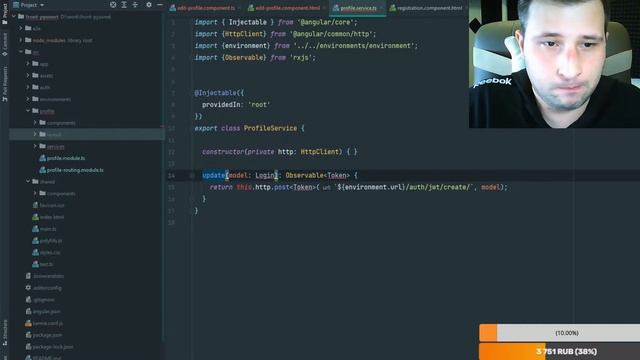Viewport: 640px width, 360px height.
Task: Click the node_modules folder icon
Action: pos(28,40)
